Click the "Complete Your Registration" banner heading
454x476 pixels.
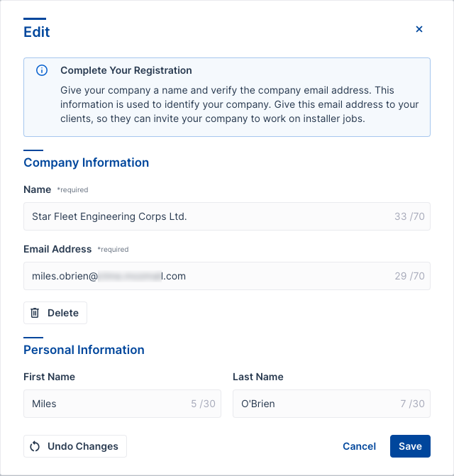point(126,70)
